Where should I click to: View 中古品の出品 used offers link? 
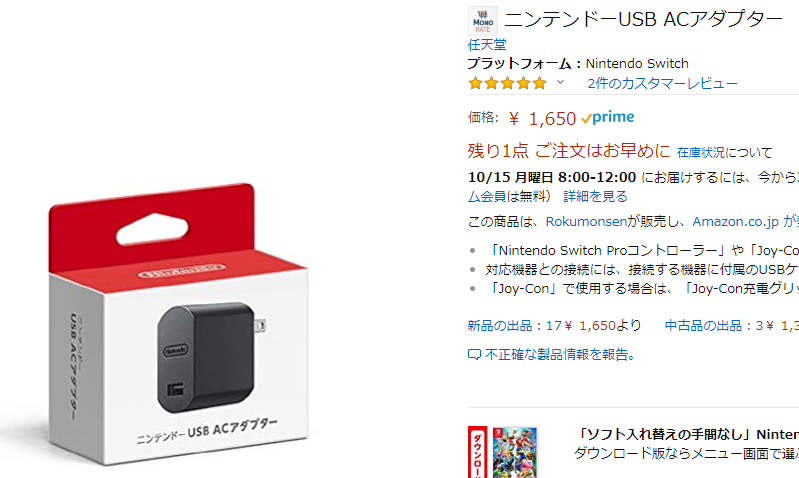coord(732,326)
